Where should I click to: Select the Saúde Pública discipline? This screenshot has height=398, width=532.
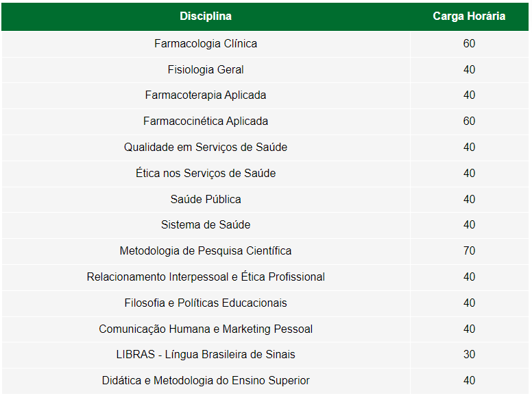click(x=206, y=200)
